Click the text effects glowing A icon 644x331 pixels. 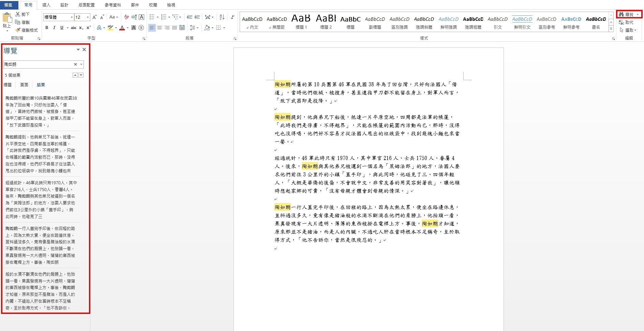coord(99,28)
